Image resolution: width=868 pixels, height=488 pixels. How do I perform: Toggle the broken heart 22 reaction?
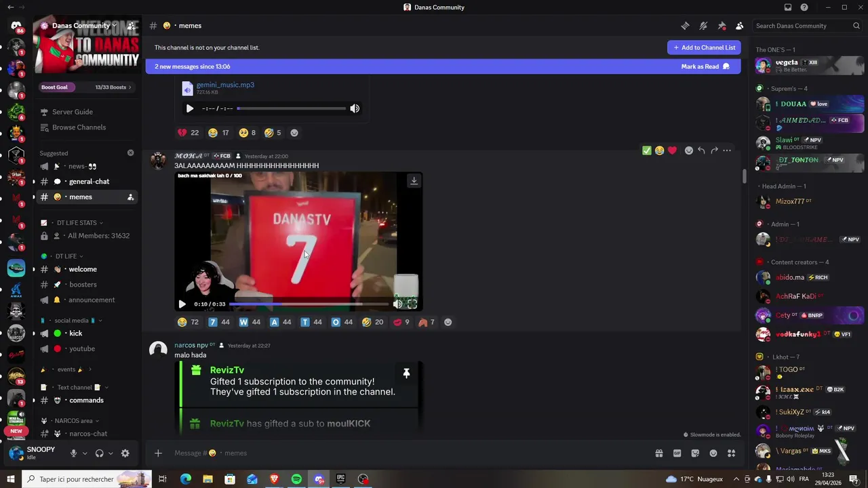click(188, 133)
